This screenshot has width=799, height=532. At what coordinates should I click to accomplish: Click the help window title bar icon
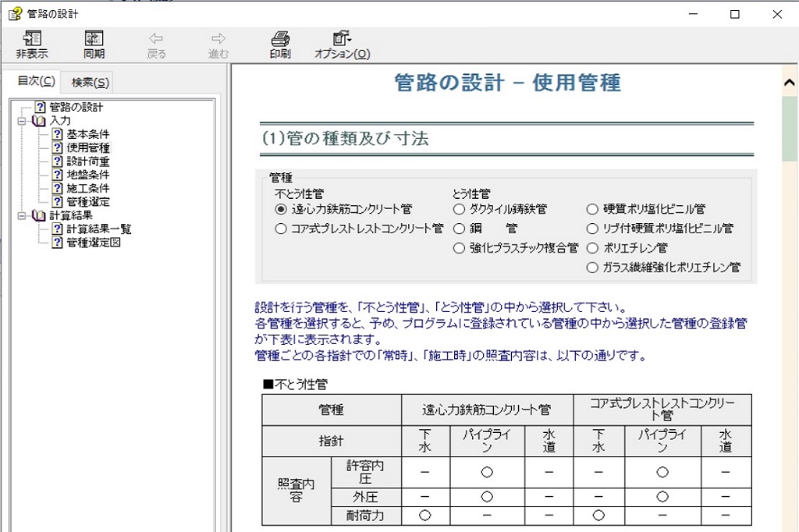click(16, 14)
